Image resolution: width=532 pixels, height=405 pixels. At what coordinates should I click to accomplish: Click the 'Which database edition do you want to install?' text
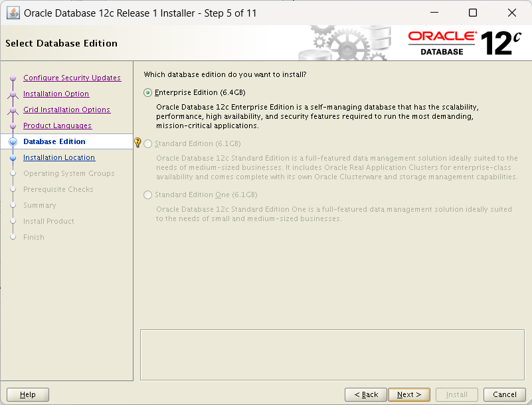(225, 74)
